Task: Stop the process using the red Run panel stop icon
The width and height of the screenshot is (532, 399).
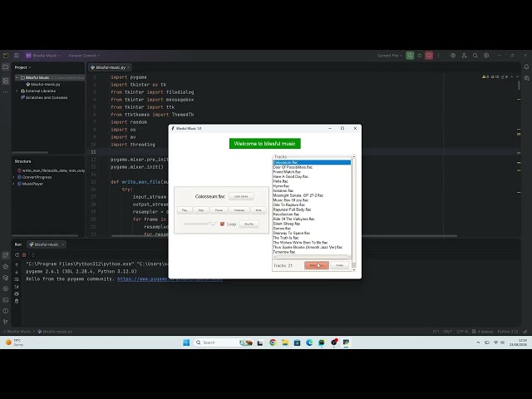Action: click(x=24, y=255)
